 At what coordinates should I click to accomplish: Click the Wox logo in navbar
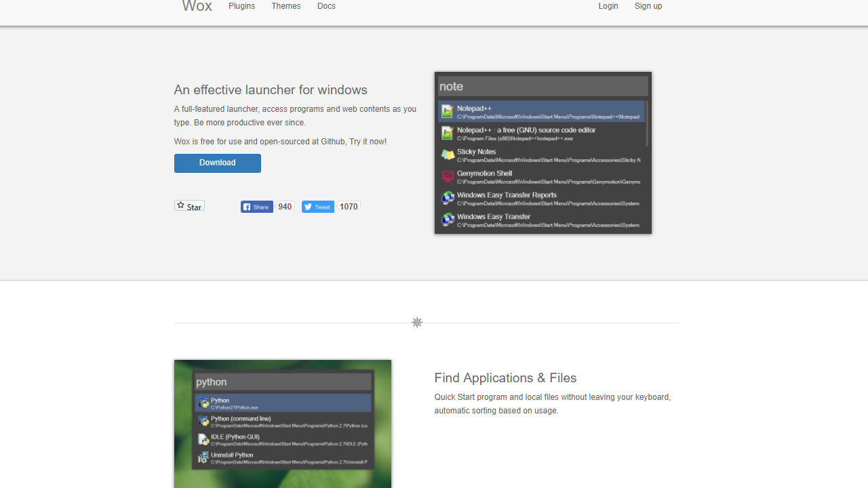point(197,6)
